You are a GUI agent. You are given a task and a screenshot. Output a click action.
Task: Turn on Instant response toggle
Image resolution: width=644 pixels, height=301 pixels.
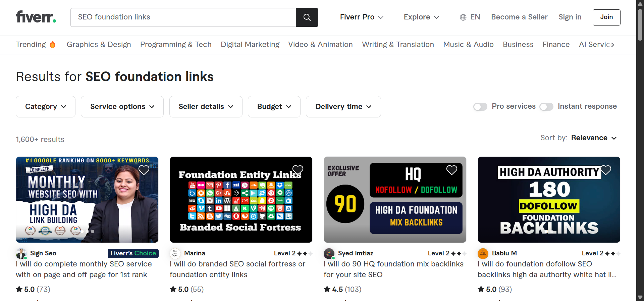[546, 107]
